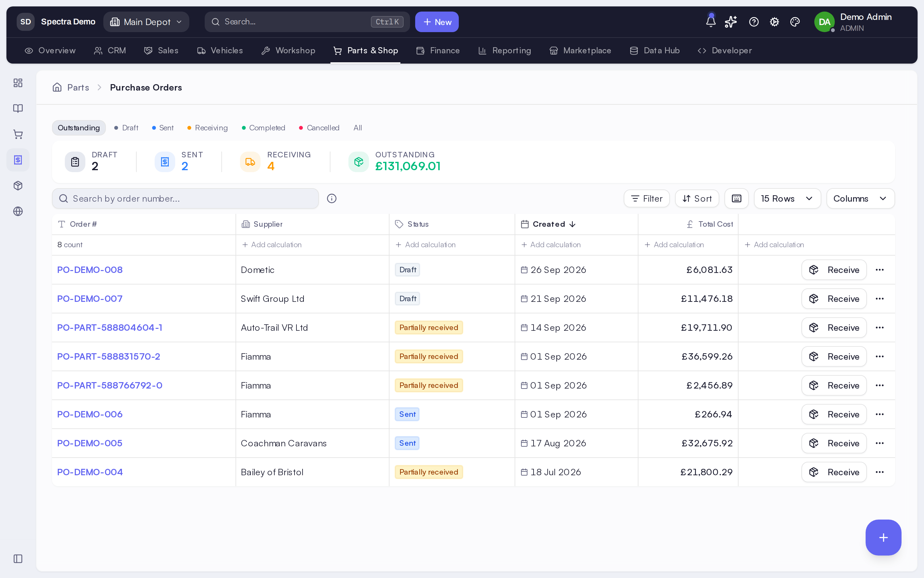Click the floating plus add button
Screen dimensions: 924x578
(x=884, y=538)
